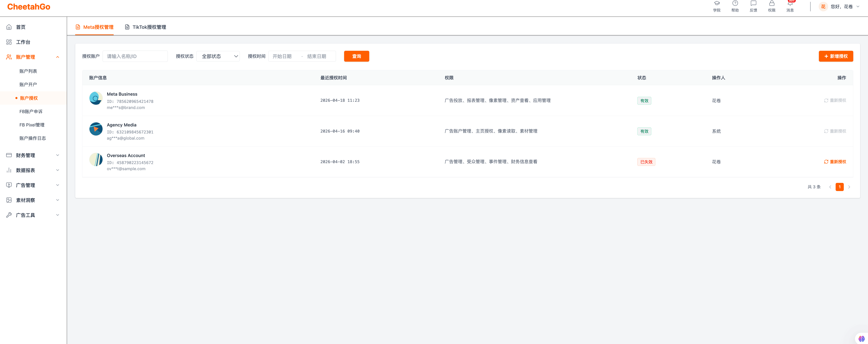Open the 消息 notifications bell
The width and height of the screenshot is (868, 344).
(x=790, y=3)
